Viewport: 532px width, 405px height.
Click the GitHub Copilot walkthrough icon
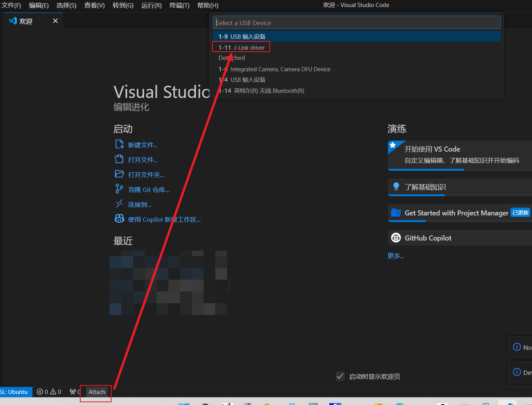396,237
